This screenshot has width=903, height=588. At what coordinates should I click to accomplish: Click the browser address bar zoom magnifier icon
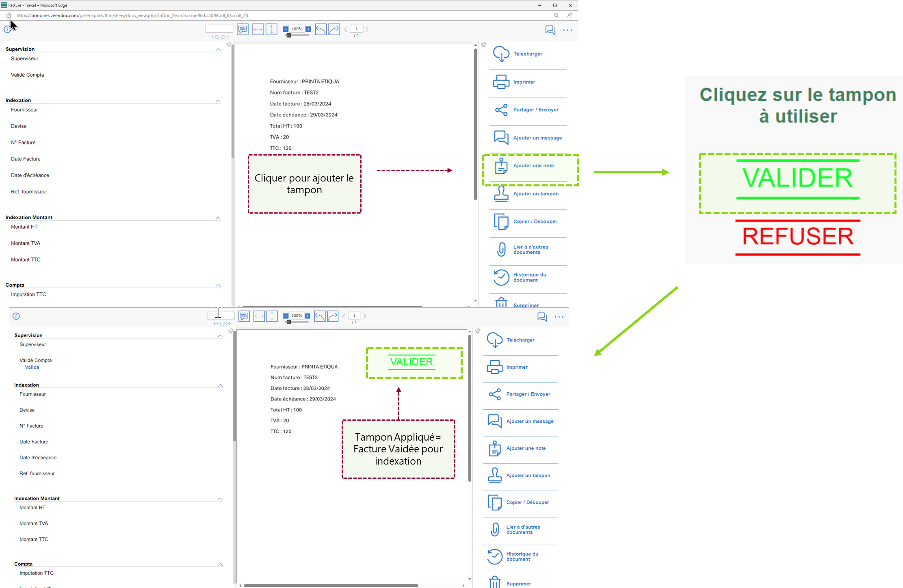pos(556,15)
